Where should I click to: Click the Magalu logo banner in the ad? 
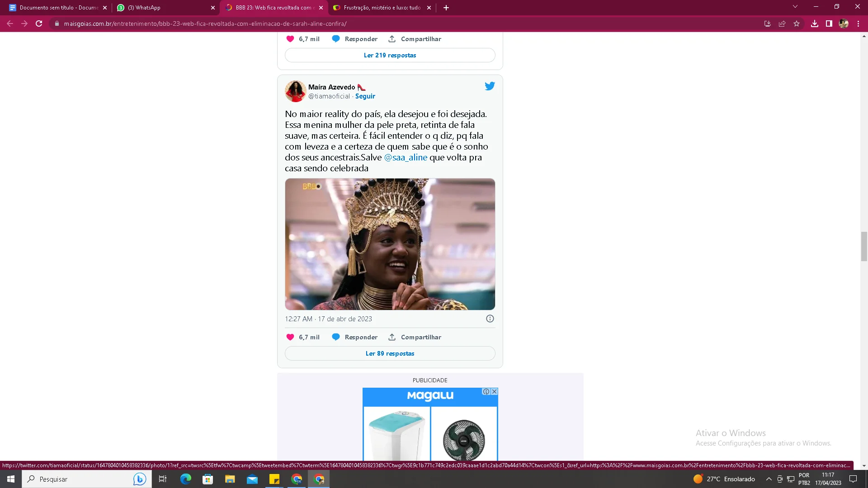point(430,396)
